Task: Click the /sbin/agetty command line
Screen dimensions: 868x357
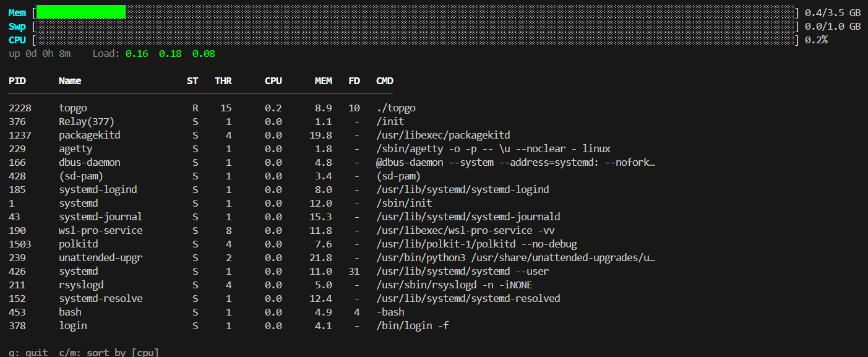Action: (x=493, y=149)
